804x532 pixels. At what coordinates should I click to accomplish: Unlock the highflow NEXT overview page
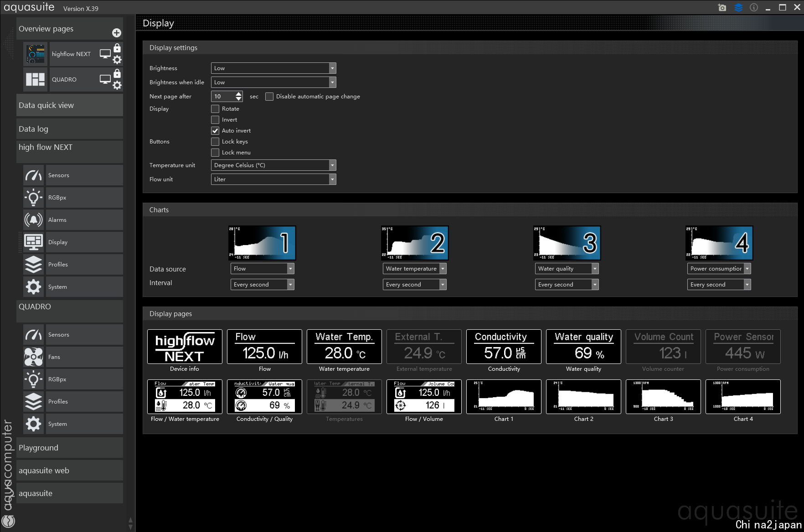coord(117,48)
